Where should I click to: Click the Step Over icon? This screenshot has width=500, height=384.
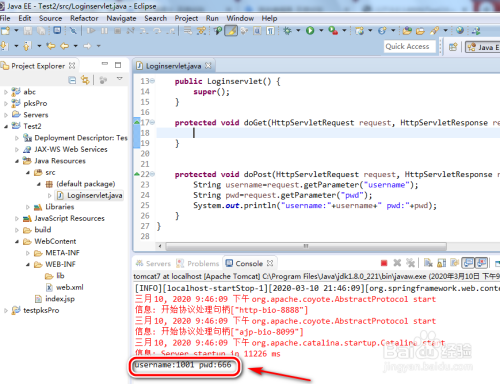click(x=157, y=31)
